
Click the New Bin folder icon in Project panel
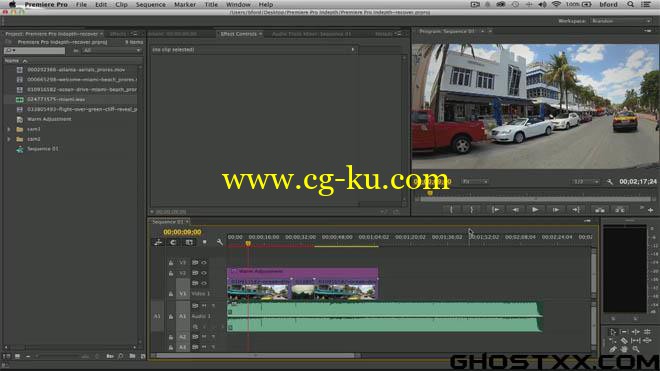tap(132, 356)
